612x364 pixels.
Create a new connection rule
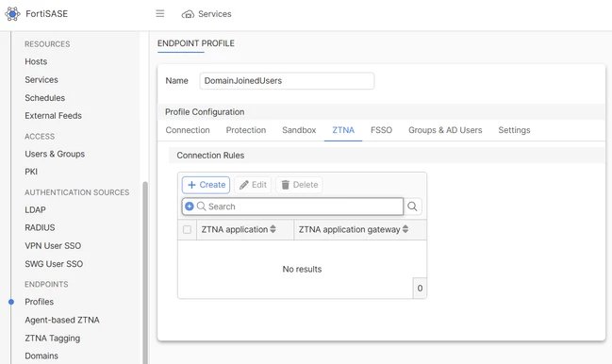[207, 185]
